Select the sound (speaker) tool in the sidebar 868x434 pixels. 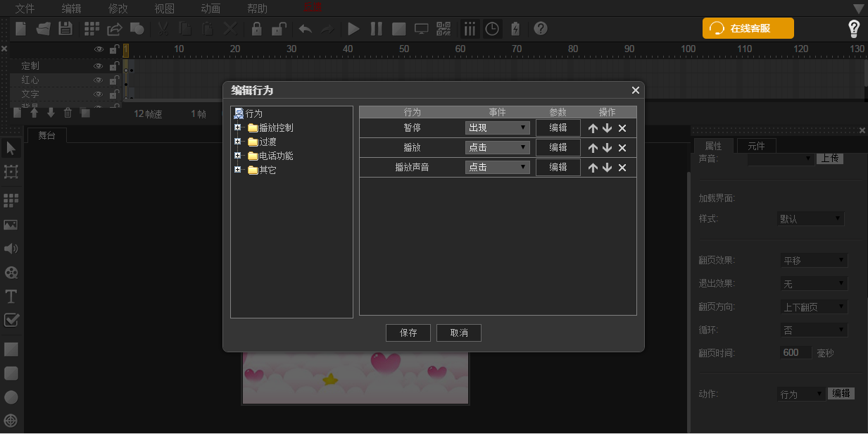click(x=11, y=249)
